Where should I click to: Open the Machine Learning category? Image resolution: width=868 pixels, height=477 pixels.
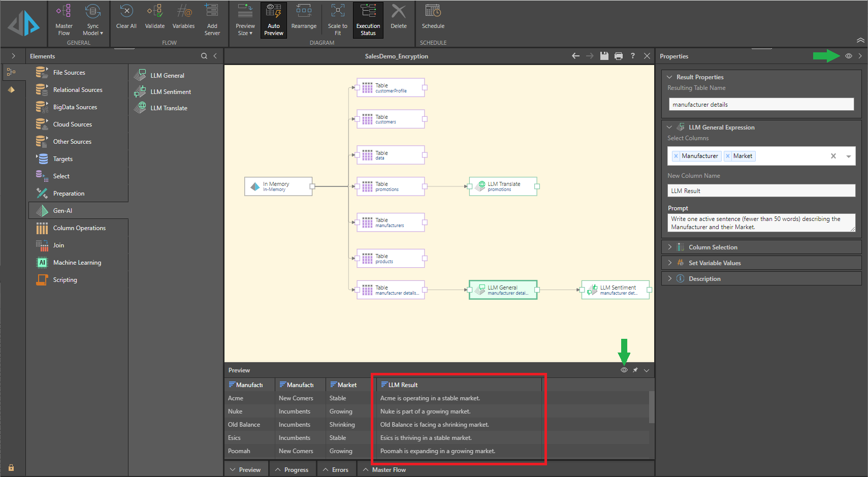pos(77,263)
